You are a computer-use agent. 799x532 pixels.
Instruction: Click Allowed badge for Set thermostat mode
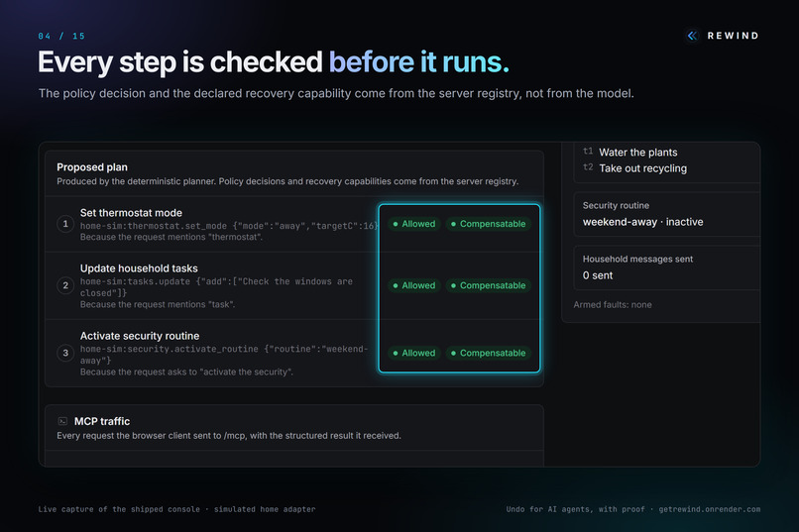(413, 224)
